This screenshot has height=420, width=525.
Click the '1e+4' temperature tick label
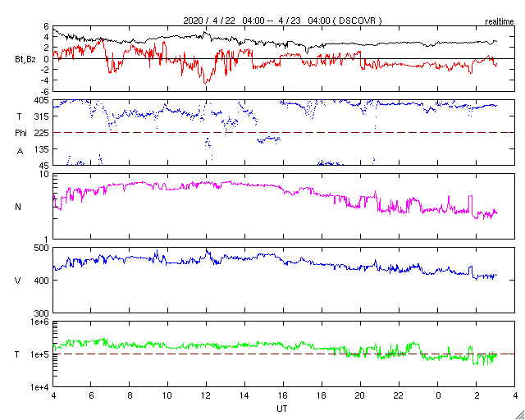click(x=40, y=387)
